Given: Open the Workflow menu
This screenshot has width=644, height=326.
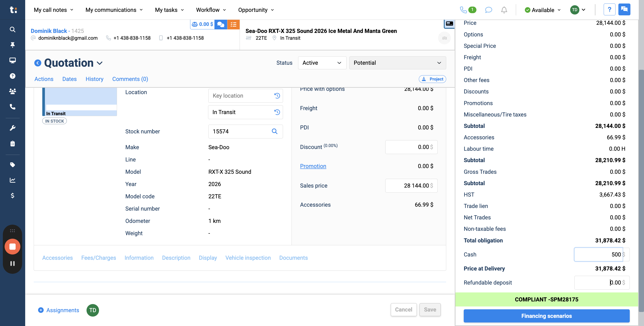Looking at the screenshot, I should coord(211,10).
